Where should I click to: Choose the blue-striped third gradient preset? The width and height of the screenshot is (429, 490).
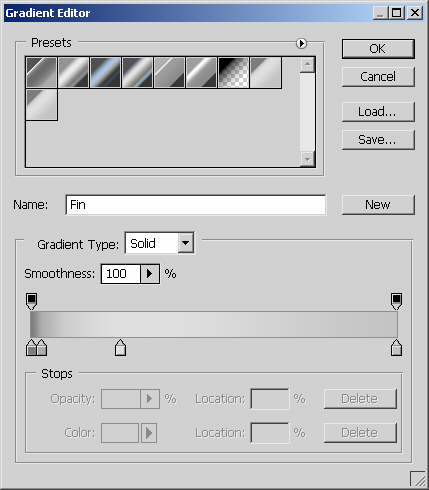[105, 72]
